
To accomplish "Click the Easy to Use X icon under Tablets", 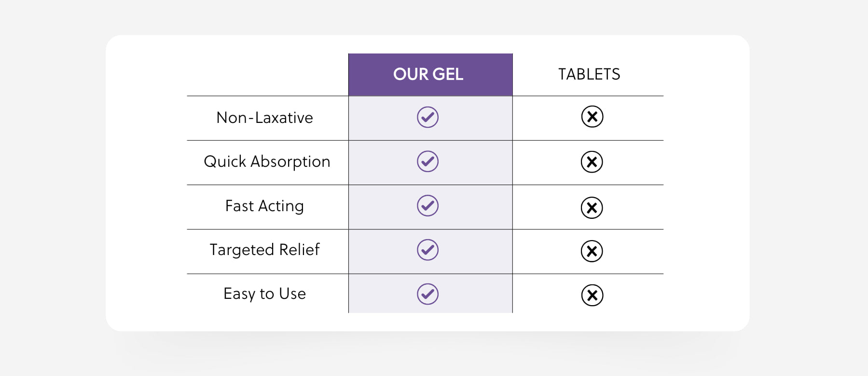I will point(592,295).
